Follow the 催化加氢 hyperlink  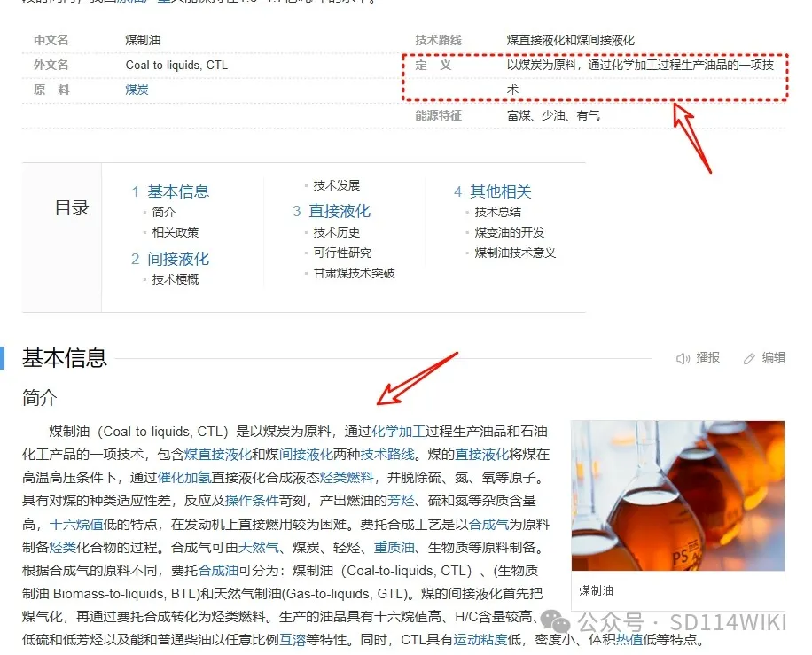[x=183, y=478]
